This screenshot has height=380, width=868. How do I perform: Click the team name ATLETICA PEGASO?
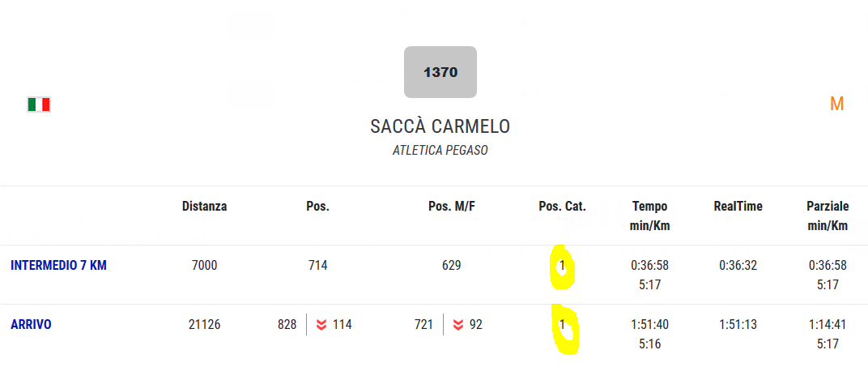coord(440,151)
